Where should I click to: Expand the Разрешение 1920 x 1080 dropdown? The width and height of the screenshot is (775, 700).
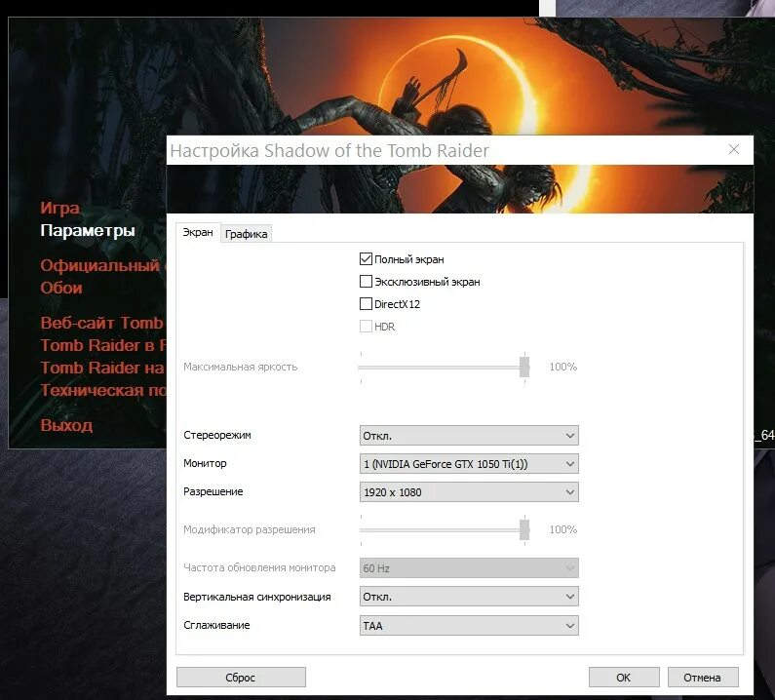(469, 492)
